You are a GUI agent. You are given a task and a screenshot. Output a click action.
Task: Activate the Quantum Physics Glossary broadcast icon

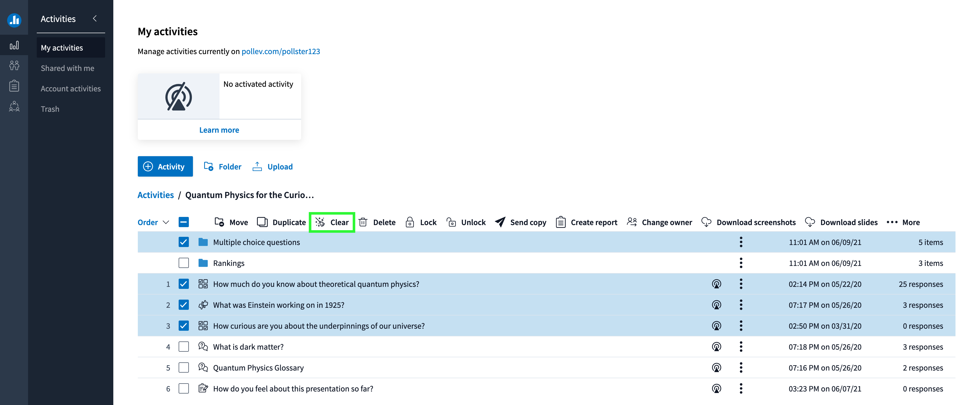coord(716,368)
